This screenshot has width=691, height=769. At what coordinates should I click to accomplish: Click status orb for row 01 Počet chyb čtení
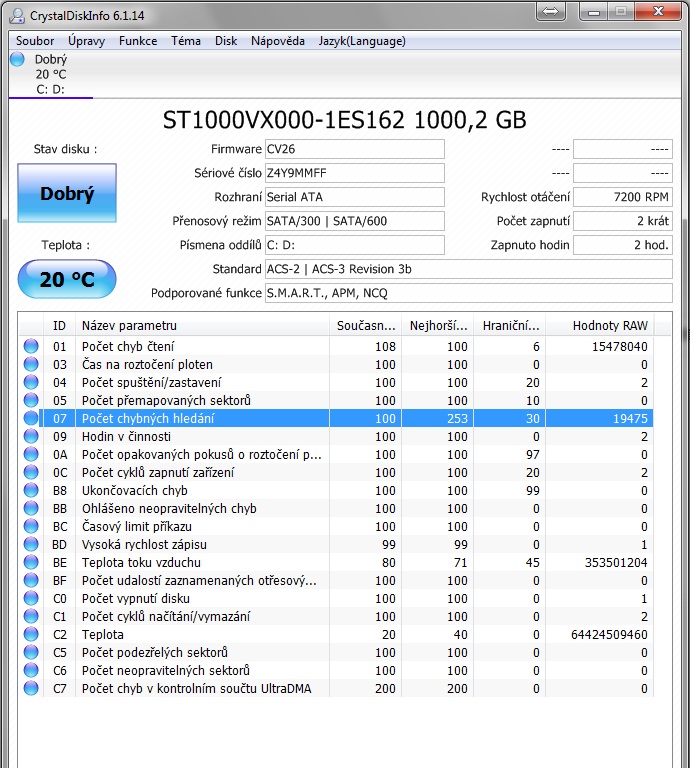pyautogui.click(x=31, y=346)
